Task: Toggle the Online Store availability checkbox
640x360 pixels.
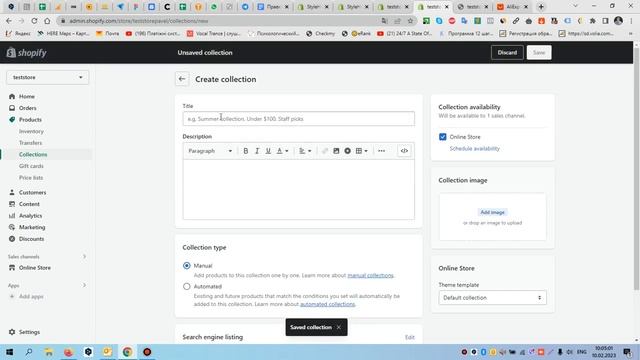Action: pos(442,137)
